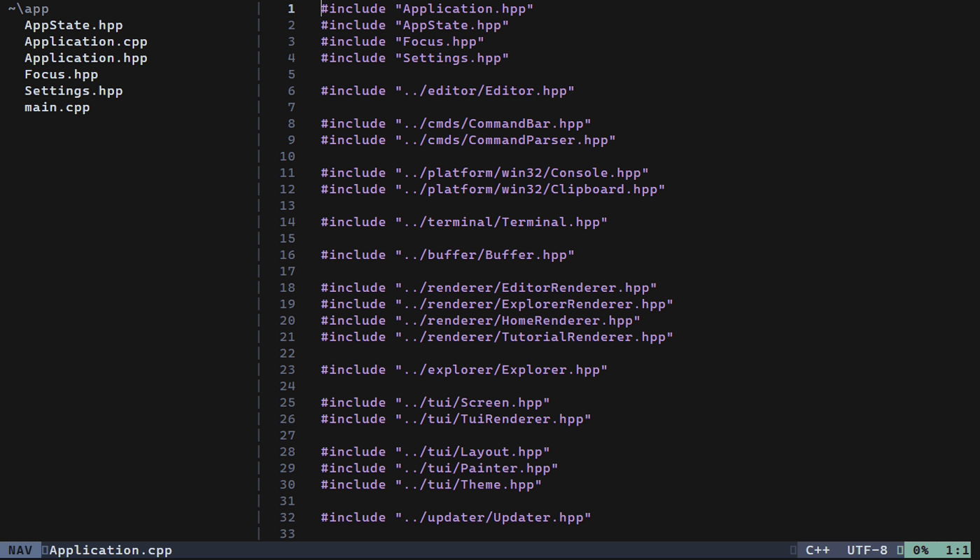Click the 1:1 cursor position indicator

point(958,550)
